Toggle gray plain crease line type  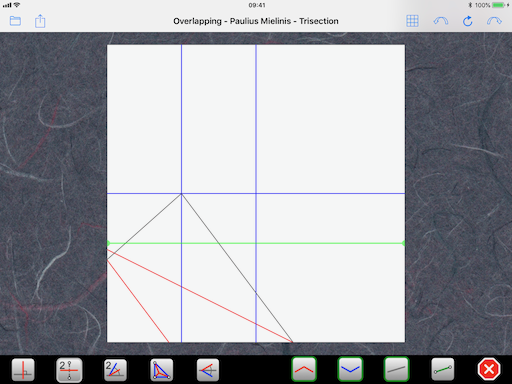pyautogui.click(x=396, y=369)
